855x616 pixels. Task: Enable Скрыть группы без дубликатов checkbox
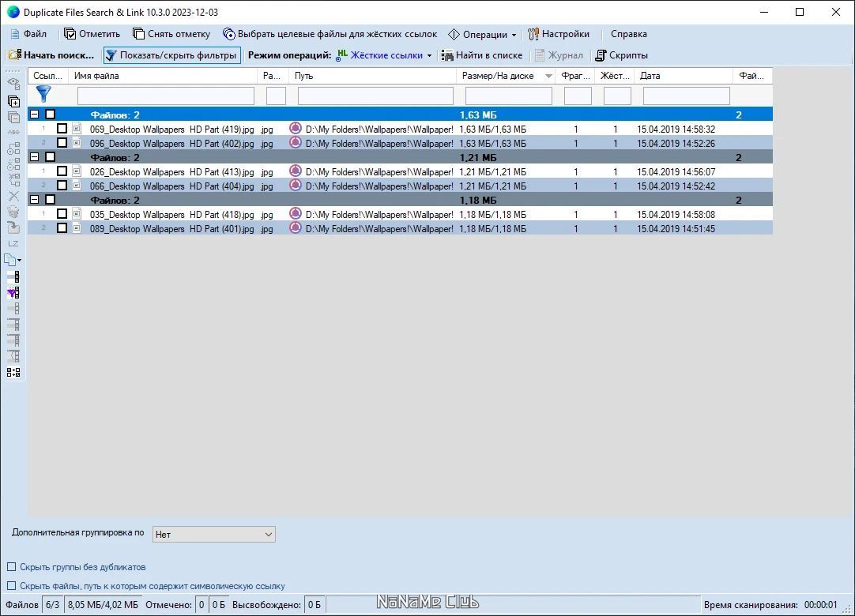11,567
